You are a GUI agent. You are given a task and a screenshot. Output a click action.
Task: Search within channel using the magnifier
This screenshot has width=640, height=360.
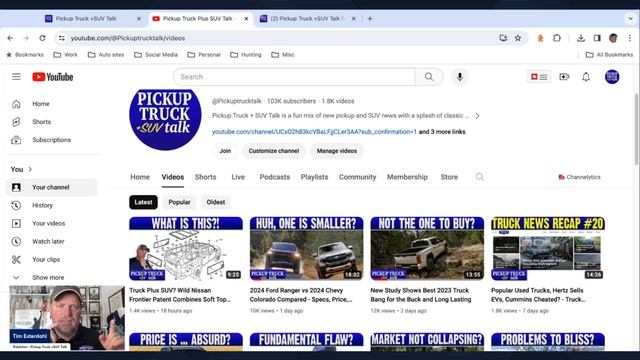coord(480,177)
